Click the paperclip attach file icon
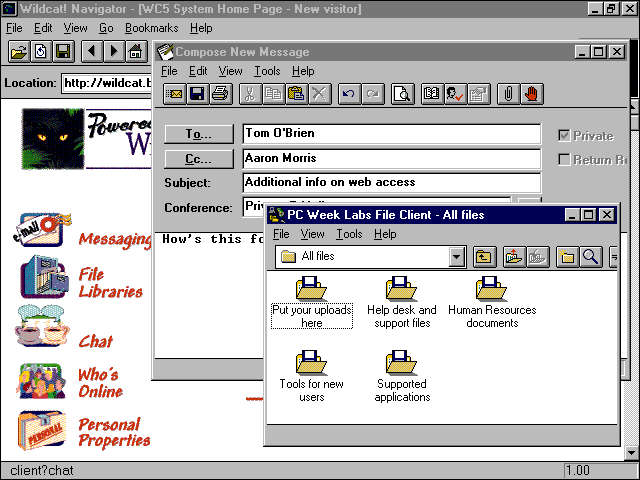The image size is (640, 480). coord(508,94)
